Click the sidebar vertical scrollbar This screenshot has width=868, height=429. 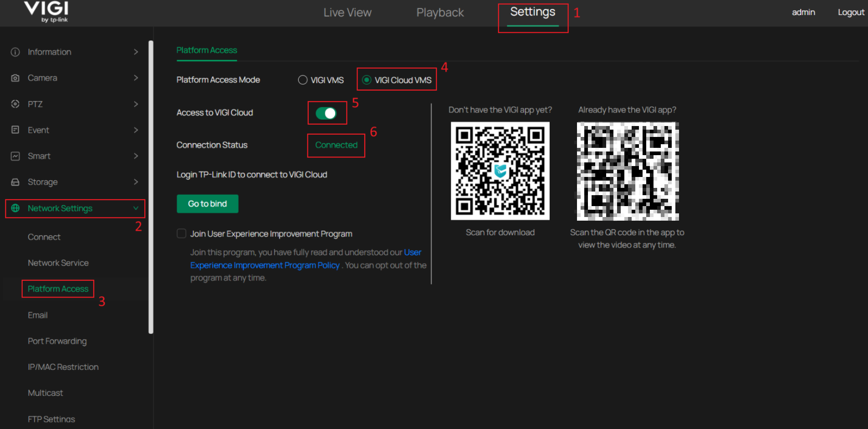tap(151, 187)
